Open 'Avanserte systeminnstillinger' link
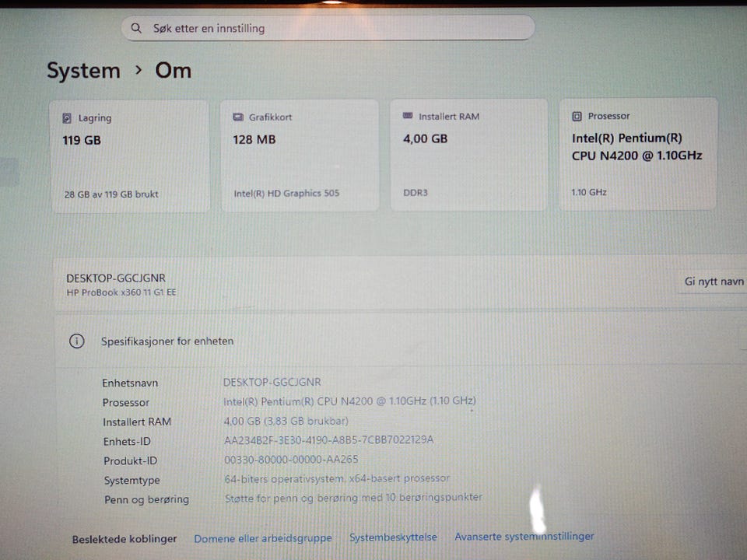Image resolution: width=747 pixels, height=560 pixels. point(524,536)
